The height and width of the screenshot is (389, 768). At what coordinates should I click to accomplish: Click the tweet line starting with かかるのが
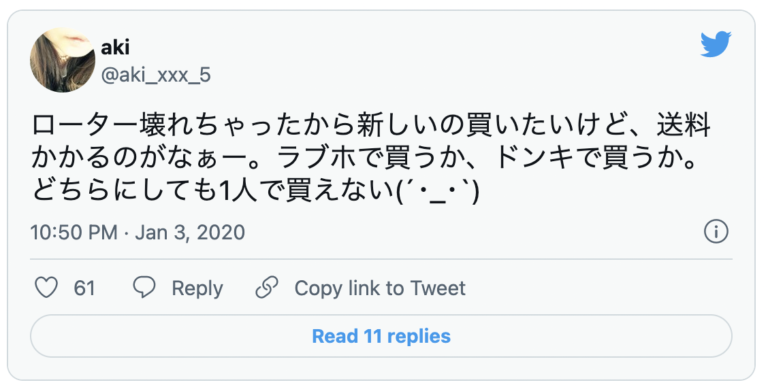click(364, 159)
